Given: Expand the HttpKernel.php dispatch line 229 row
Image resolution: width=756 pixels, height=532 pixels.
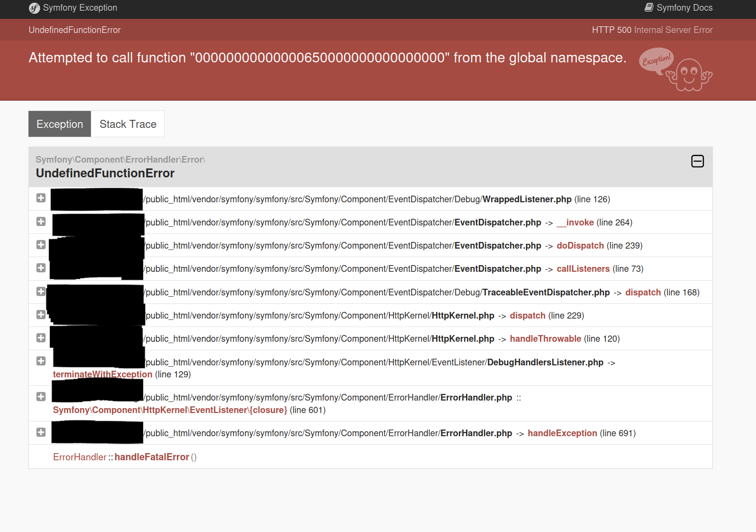Looking at the screenshot, I should click(x=41, y=315).
